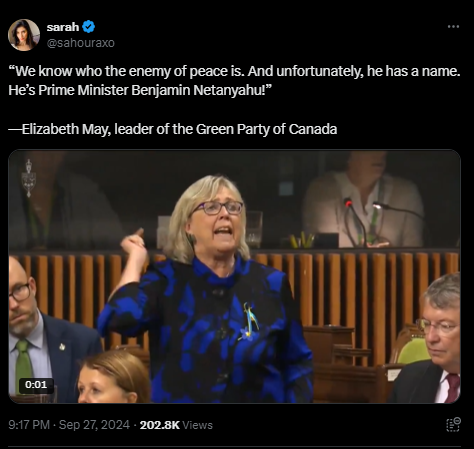Click the quote text mentioning Netanyahu
The image size is (474, 449).
(140, 90)
